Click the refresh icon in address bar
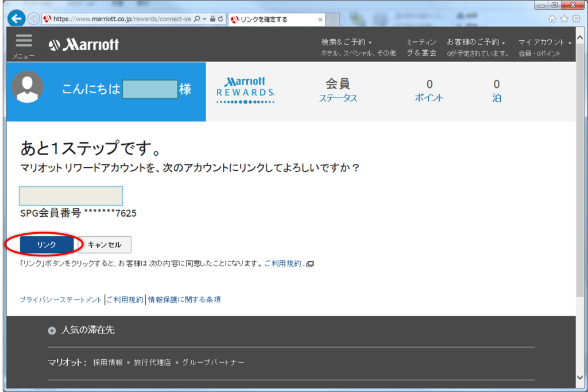This screenshot has height=392, width=588. point(221,19)
